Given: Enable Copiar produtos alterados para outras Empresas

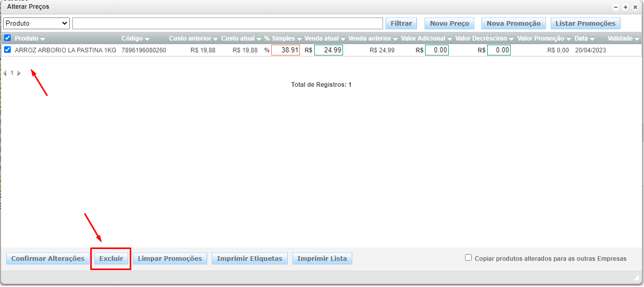Looking at the screenshot, I should coord(468,258).
